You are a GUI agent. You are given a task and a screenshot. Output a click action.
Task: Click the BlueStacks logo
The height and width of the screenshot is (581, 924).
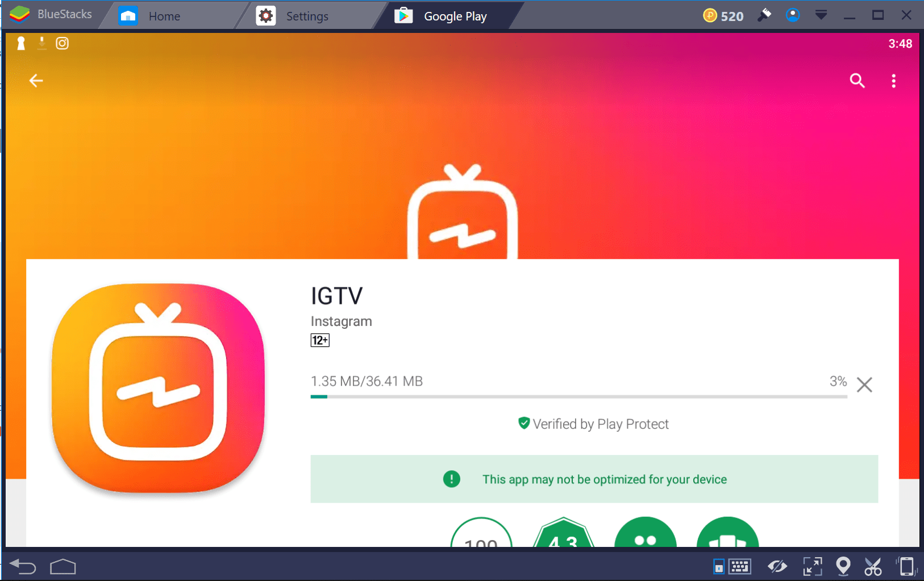click(20, 14)
